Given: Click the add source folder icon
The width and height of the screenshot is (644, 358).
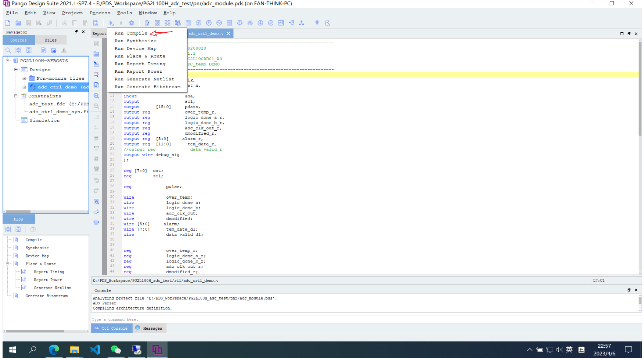Looking at the screenshot, I should coord(54,50).
